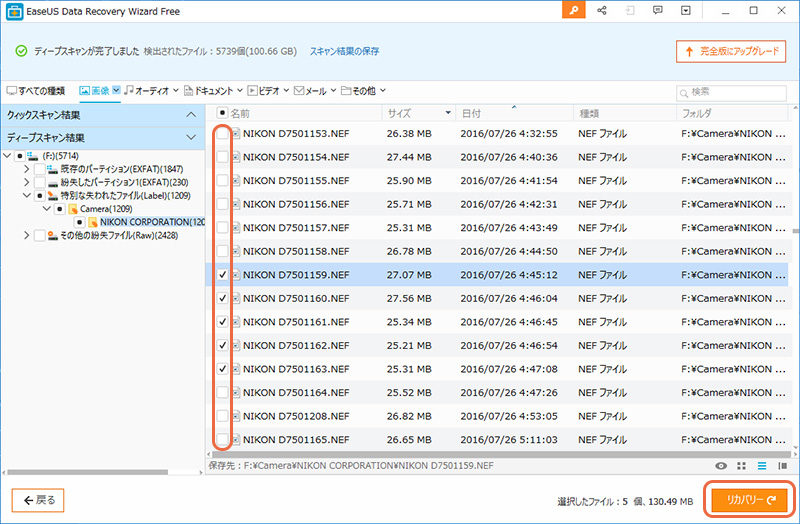800x524 pixels.
Task: Sort by the 日付 column header
Action: pyautogui.click(x=514, y=113)
